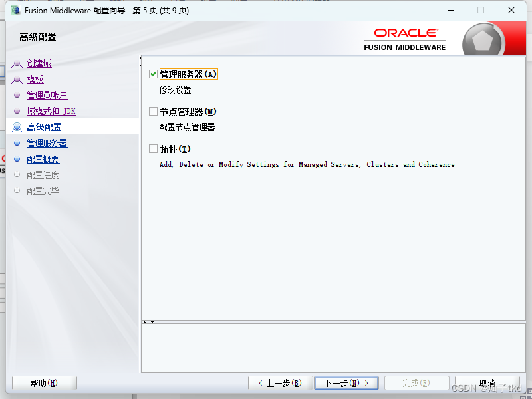
Task: Click the 高级配置 active step indicator icon
Action: (x=17, y=127)
